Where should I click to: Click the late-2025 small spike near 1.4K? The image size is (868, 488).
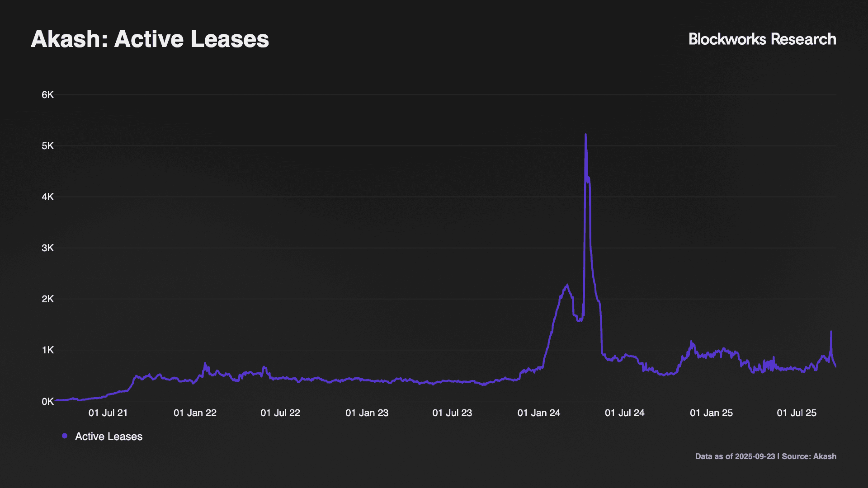click(x=831, y=332)
